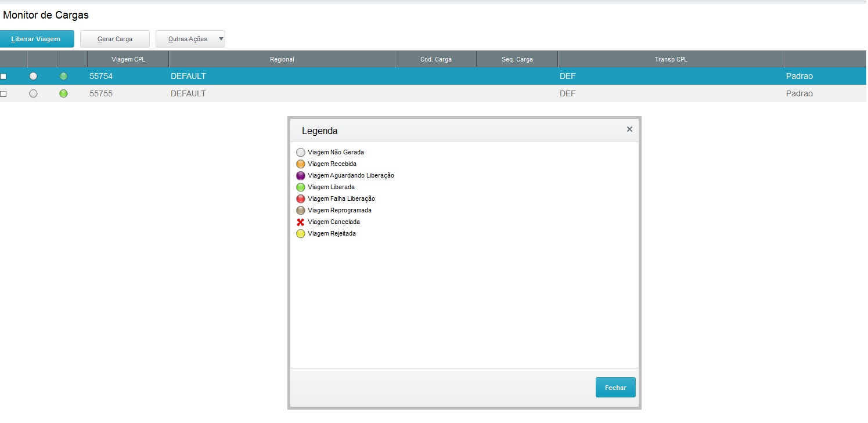Click the Viagem Reprogramada legend label
Viewport: 868px width, 423px height.
click(340, 210)
